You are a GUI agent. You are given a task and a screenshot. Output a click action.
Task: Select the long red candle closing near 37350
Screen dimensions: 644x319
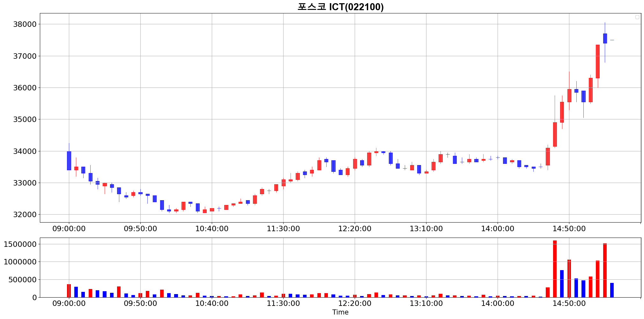click(x=598, y=61)
